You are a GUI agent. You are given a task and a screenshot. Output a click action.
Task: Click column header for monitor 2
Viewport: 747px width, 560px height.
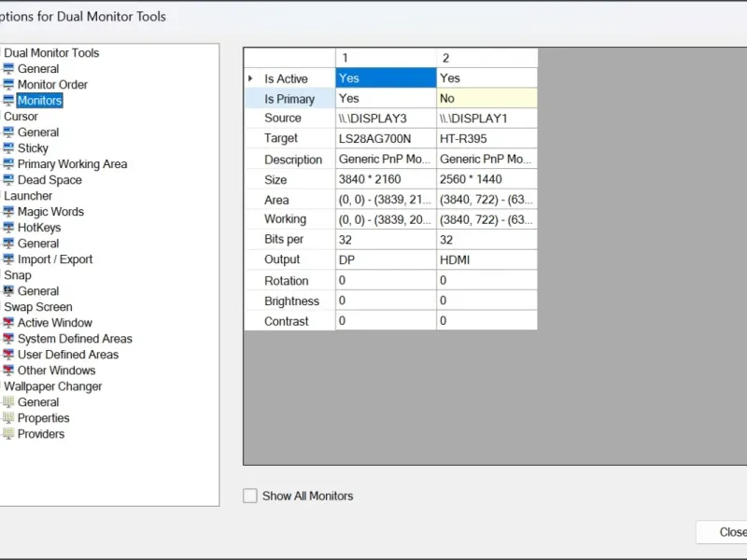pyautogui.click(x=486, y=58)
